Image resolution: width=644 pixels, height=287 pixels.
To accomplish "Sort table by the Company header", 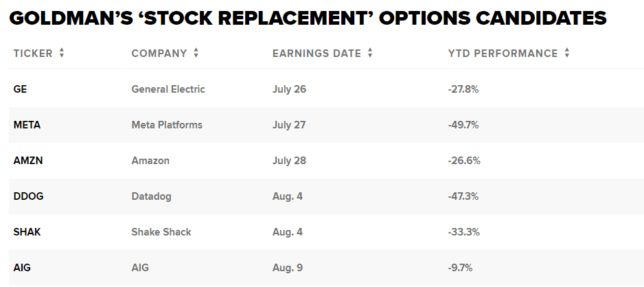I will [159, 53].
